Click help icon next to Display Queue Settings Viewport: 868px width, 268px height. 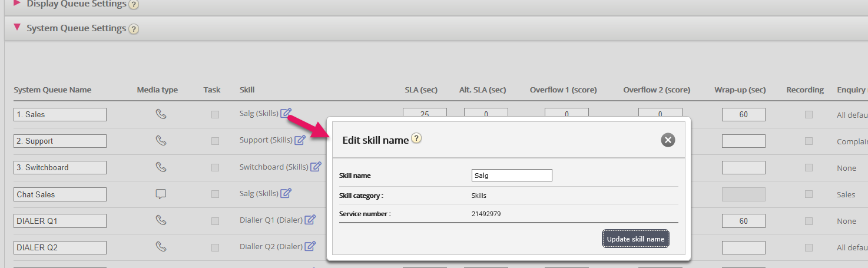[x=134, y=5]
